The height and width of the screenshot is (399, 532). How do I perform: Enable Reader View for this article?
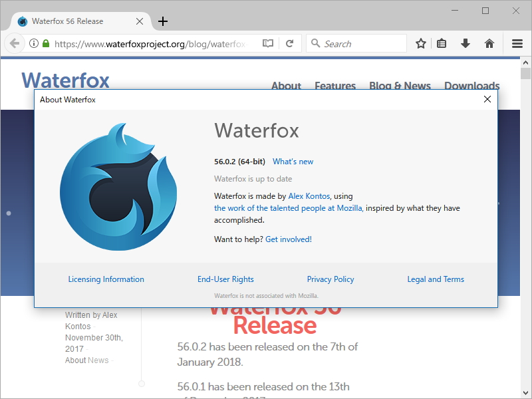[x=268, y=43]
